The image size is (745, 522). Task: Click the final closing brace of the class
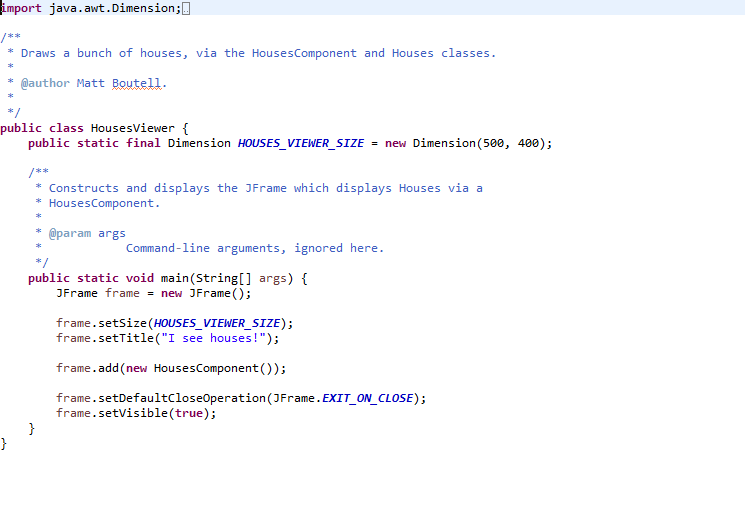click(x=4, y=444)
